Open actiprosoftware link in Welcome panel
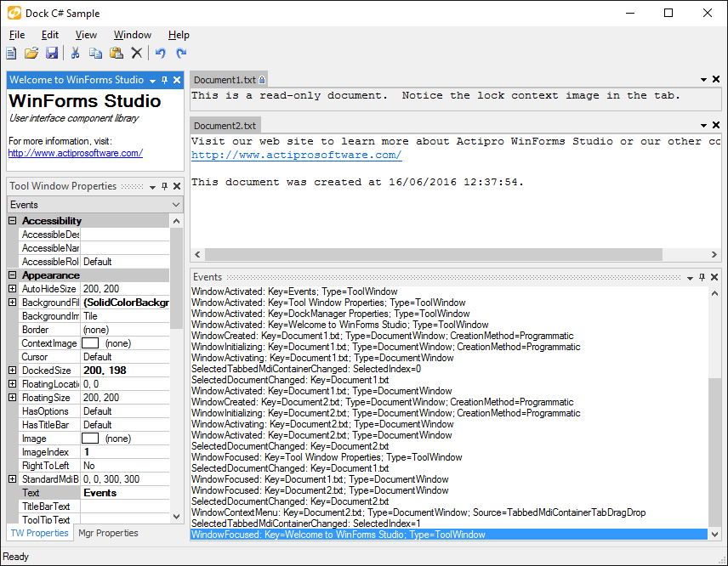This screenshot has width=728, height=566. 75,153
